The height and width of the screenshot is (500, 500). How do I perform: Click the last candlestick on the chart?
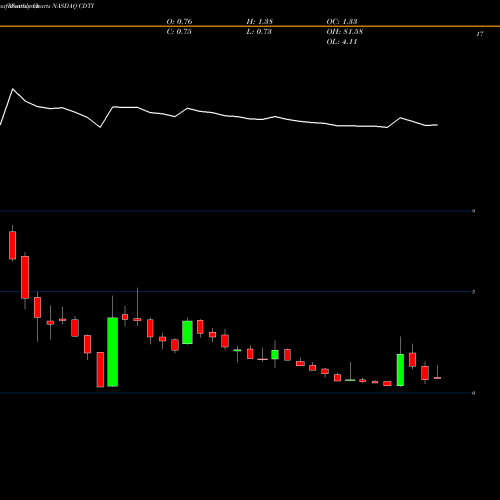pos(437,378)
